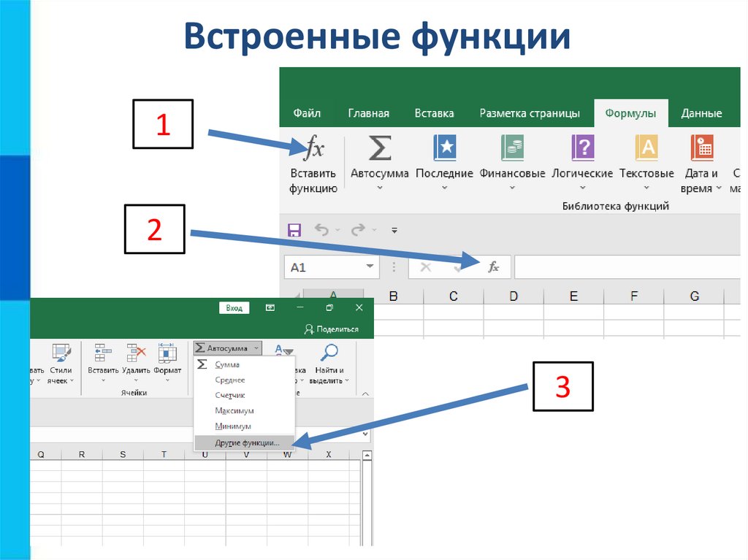Click the Поделиться share button label
The width and height of the screenshot is (748, 560).
click(x=337, y=329)
